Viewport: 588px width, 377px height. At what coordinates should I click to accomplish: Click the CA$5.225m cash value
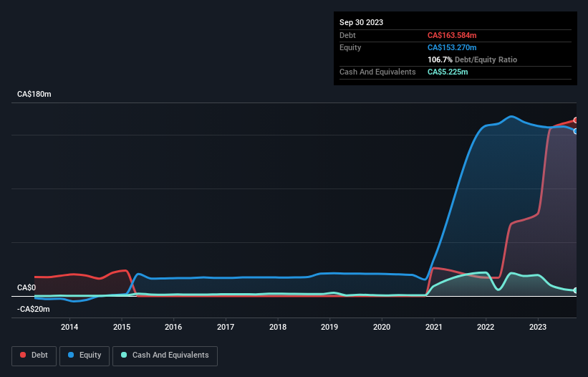click(448, 72)
